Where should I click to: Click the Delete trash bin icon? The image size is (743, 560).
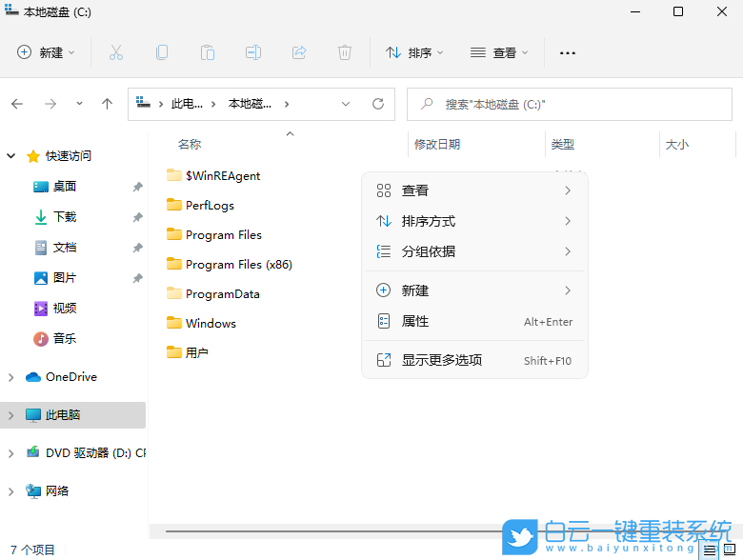[x=345, y=52]
